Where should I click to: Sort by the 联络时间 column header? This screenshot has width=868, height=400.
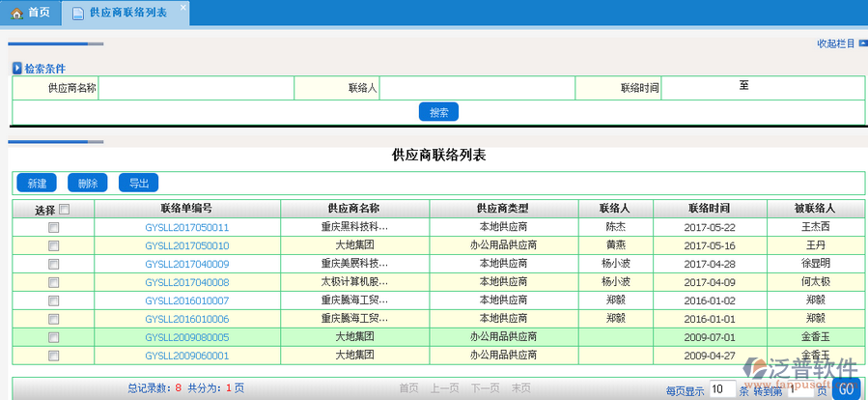pos(709,209)
